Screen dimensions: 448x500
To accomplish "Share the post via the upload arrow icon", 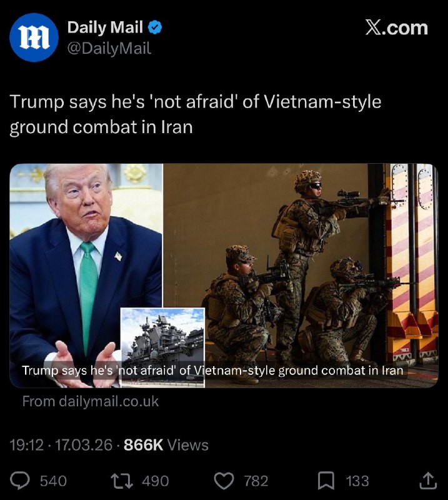I will point(427,481).
